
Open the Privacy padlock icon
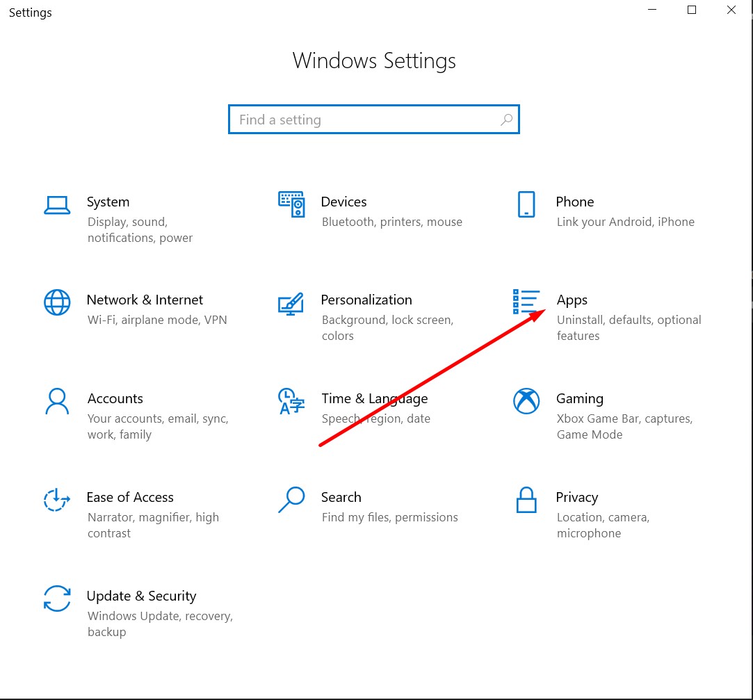[x=526, y=500]
